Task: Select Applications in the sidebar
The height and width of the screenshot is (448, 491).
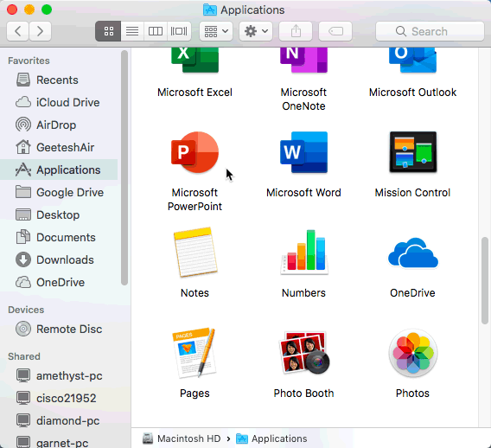Action: tap(59, 170)
